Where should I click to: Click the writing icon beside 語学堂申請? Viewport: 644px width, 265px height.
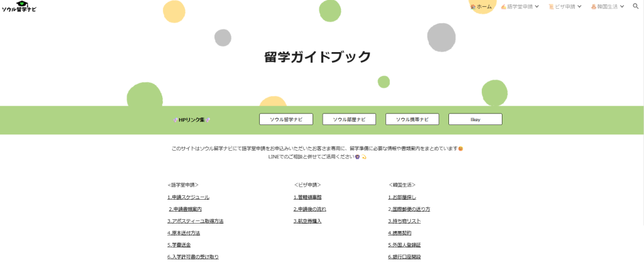[x=504, y=6]
